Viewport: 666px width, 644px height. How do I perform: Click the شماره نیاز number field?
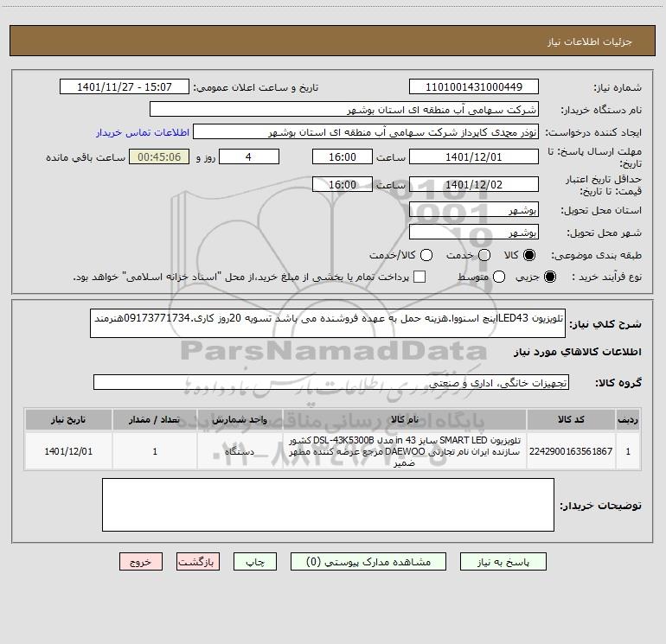[474, 86]
